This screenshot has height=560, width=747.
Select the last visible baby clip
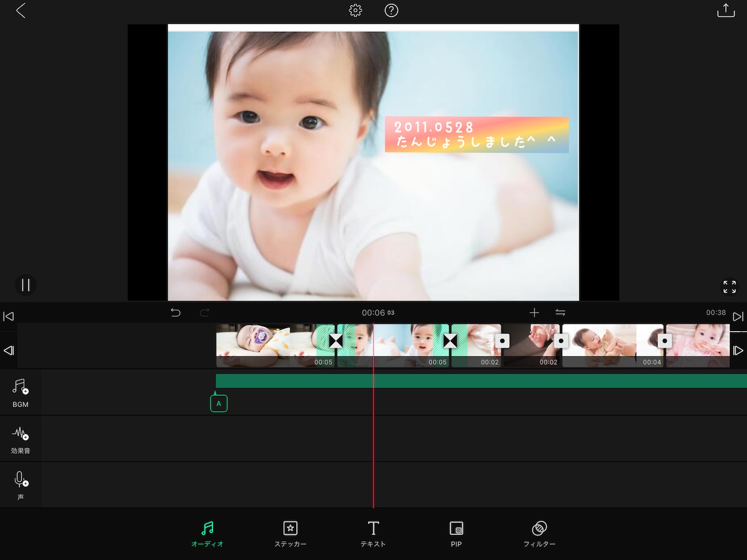point(698,346)
